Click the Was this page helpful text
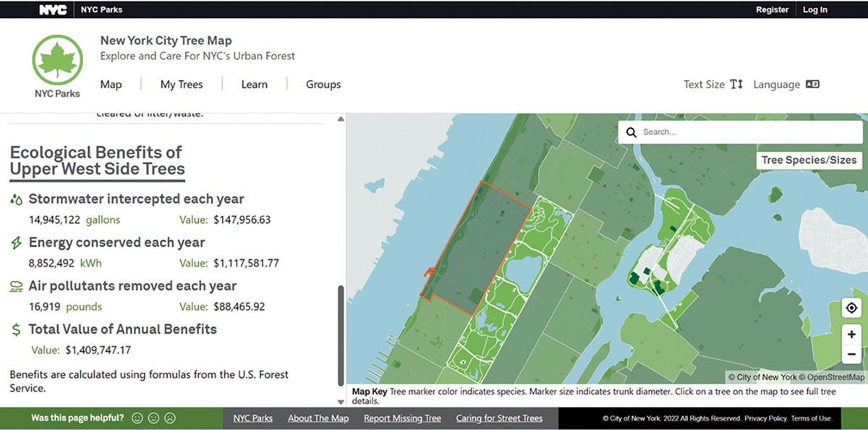 click(x=77, y=418)
